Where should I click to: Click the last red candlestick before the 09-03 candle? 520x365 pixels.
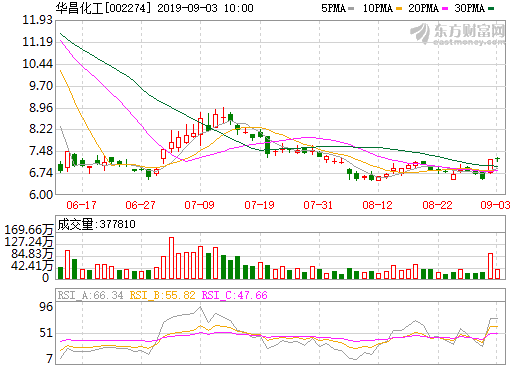[490, 166]
